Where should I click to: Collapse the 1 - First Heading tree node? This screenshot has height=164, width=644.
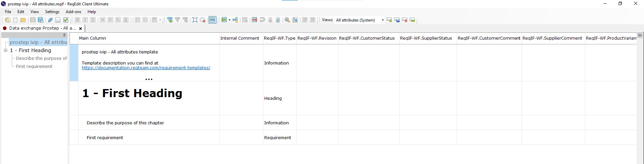[x=6, y=50]
